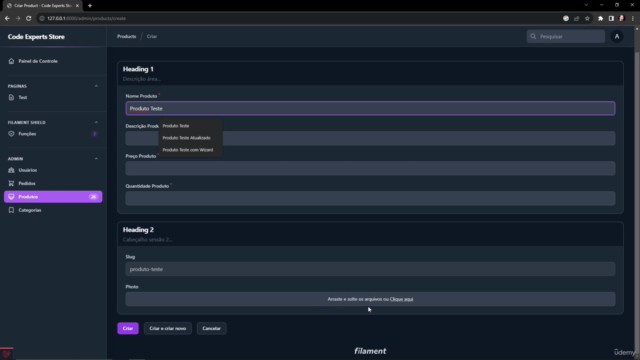Image resolution: width=640 pixels, height=360 pixels.
Task: Click the Preço Produto input field
Action: click(x=370, y=168)
